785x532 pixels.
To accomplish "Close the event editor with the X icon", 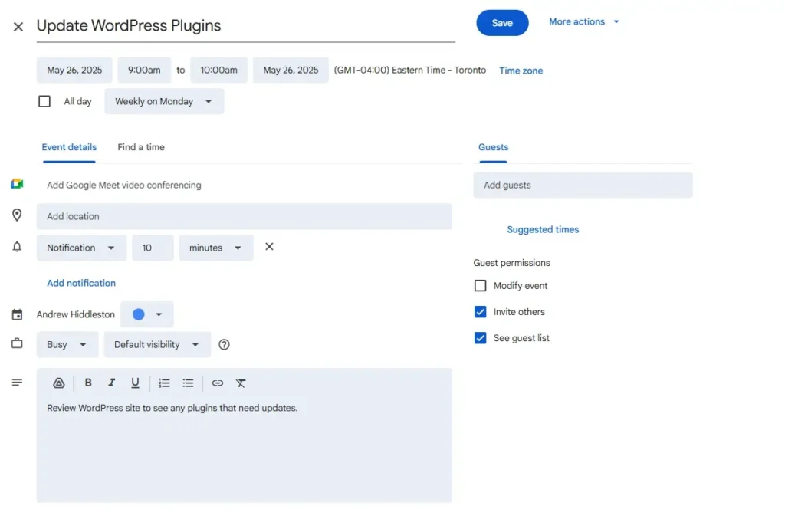I will click(18, 27).
